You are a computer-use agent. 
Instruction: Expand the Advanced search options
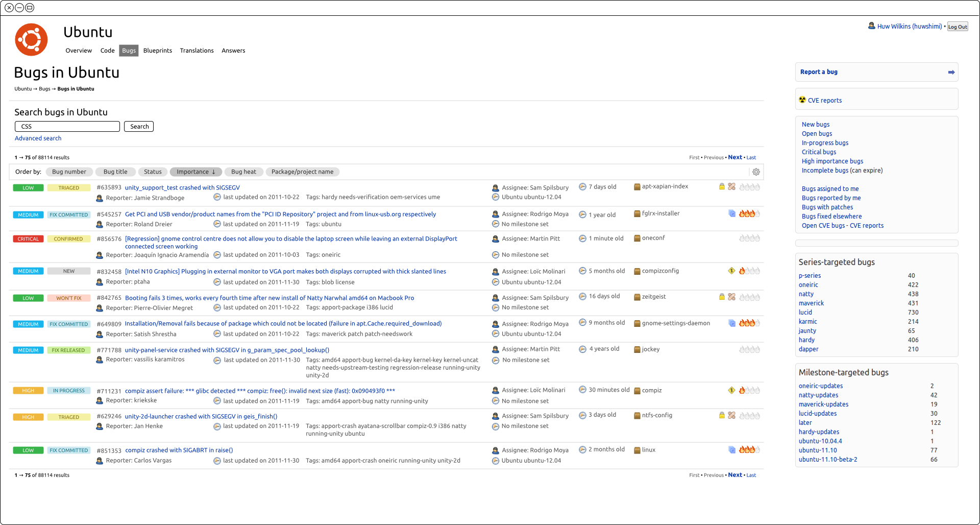38,138
